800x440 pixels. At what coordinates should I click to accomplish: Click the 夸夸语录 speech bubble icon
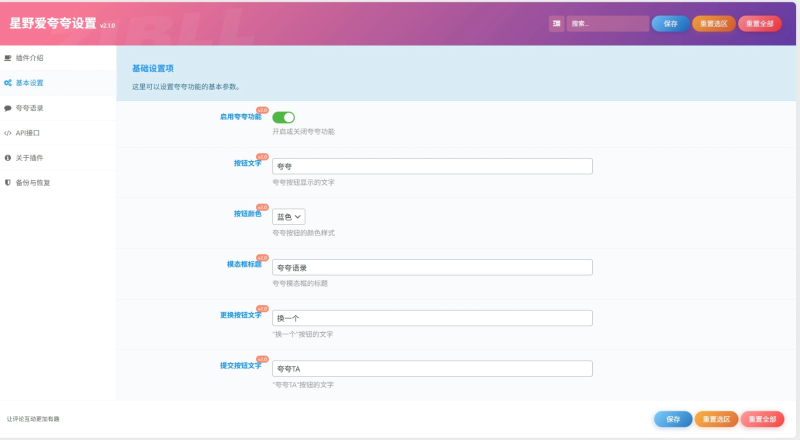[x=8, y=108]
